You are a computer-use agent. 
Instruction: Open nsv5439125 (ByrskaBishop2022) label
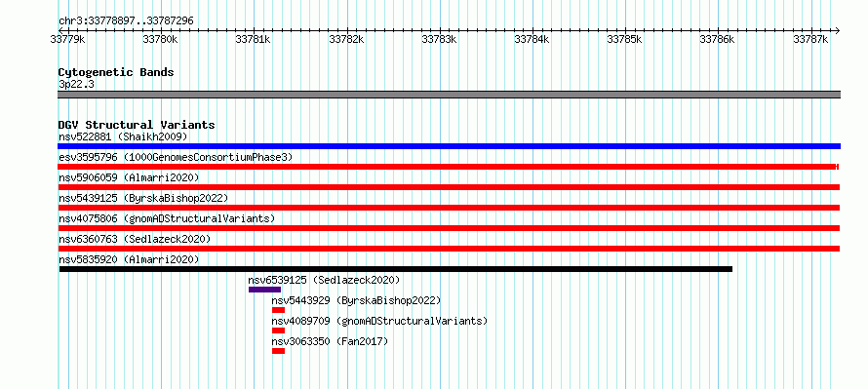click(143, 198)
